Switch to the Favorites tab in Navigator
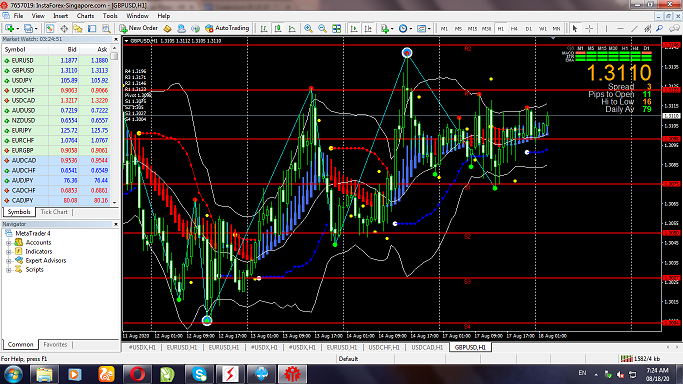The height and width of the screenshot is (384, 683). pyautogui.click(x=55, y=344)
